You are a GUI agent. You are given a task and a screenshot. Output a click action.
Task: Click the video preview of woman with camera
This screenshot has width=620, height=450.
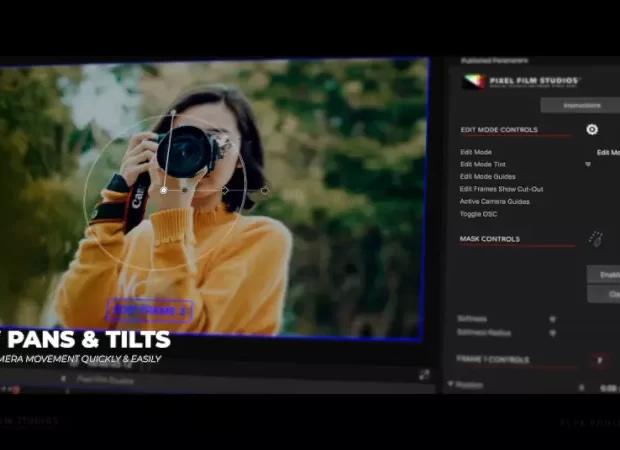point(214,198)
